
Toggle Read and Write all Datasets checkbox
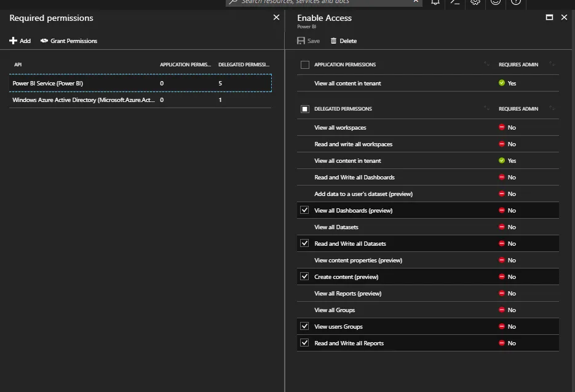[x=304, y=243]
